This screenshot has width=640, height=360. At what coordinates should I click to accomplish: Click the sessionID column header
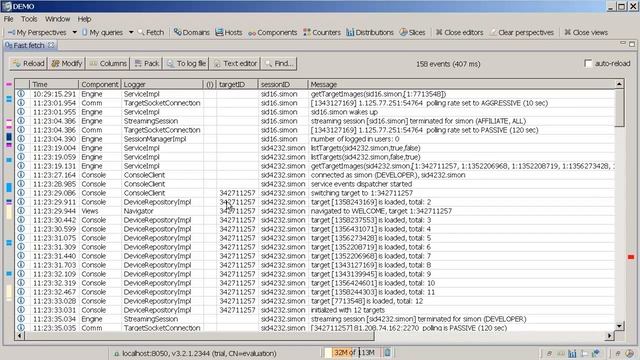(x=282, y=84)
